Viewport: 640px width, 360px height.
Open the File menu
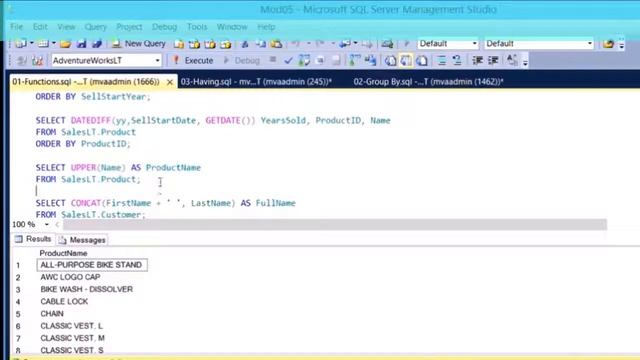(x=16, y=27)
